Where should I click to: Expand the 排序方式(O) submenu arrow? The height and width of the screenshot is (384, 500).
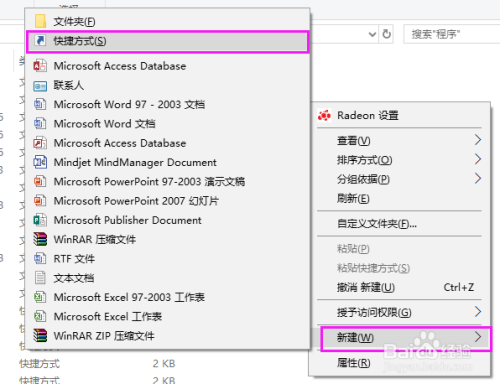coord(478,159)
